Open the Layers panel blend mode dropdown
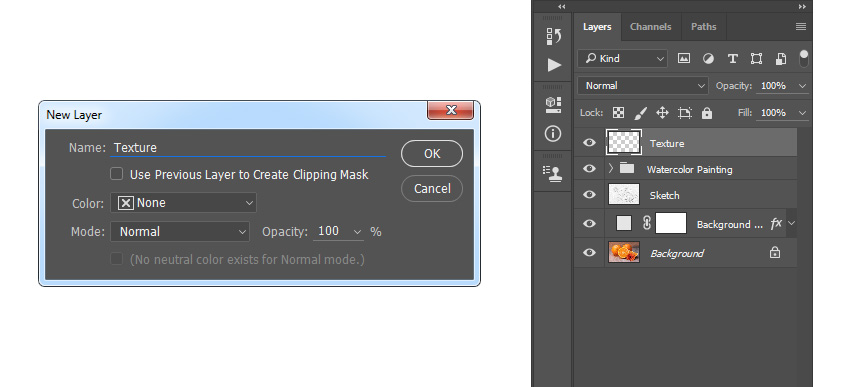 pos(643,86)
